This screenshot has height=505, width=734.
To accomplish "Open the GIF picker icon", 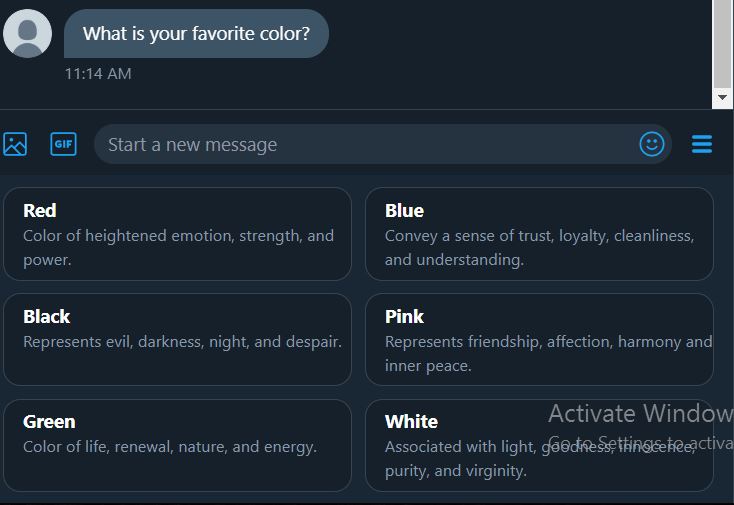I will [63, 144].
